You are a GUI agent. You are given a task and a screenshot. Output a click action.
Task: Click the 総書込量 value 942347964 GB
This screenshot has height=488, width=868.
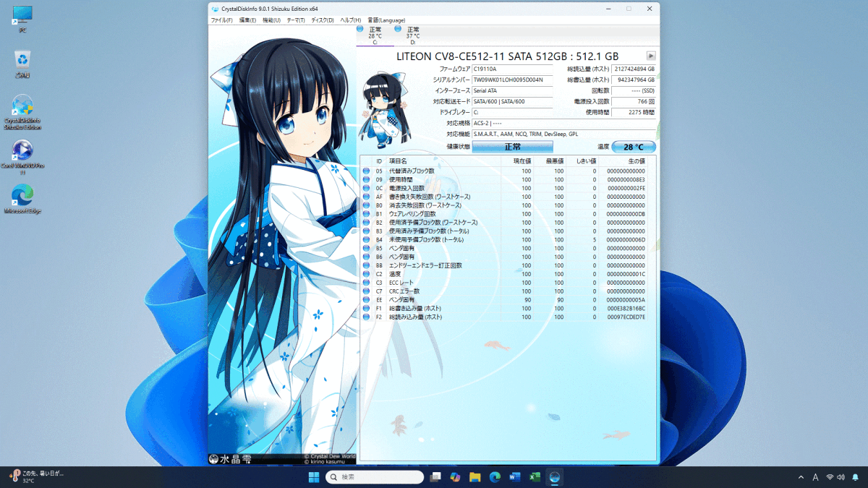tap(634, 80)
